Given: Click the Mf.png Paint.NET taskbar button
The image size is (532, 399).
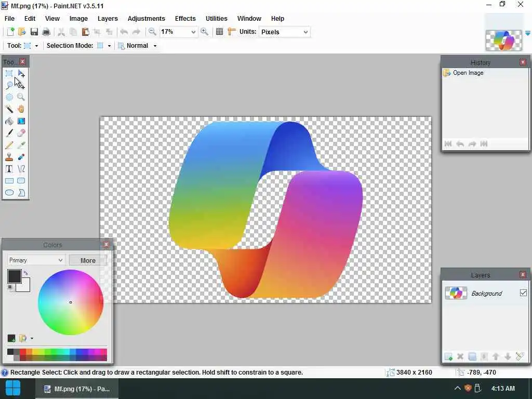Looking at the screenshot, I should [x=77, y=389].
